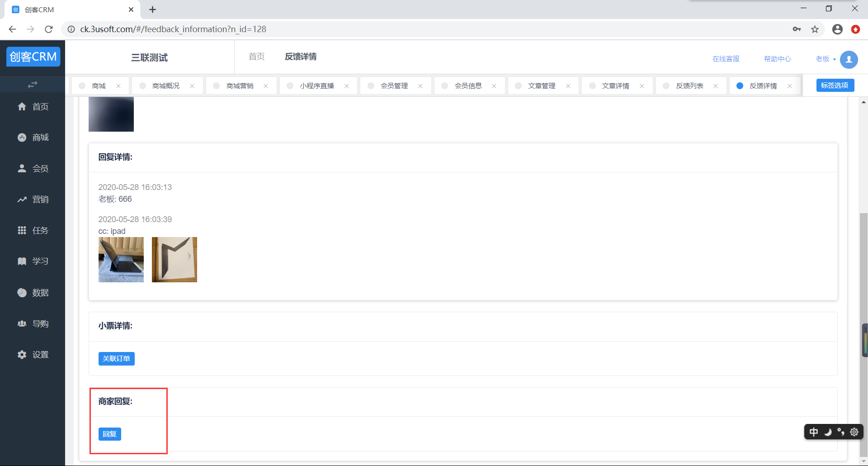Click the browser address bar URL

point(173,29)
